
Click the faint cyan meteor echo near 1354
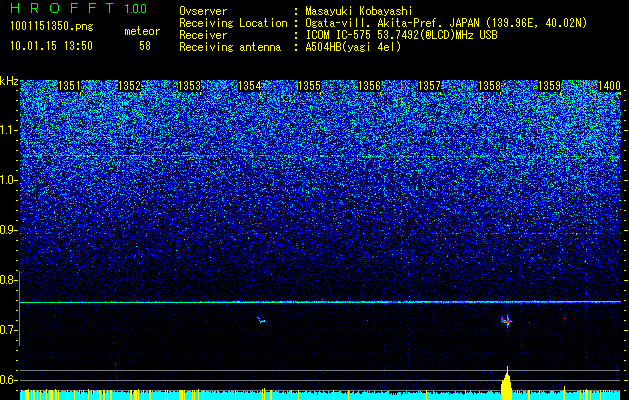coord(261,320)
